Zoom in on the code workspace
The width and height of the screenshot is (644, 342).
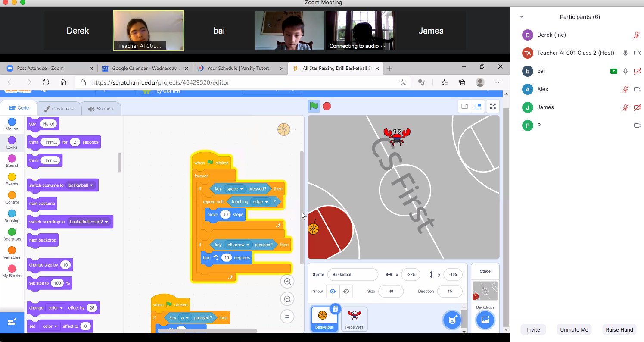point(287,282)
